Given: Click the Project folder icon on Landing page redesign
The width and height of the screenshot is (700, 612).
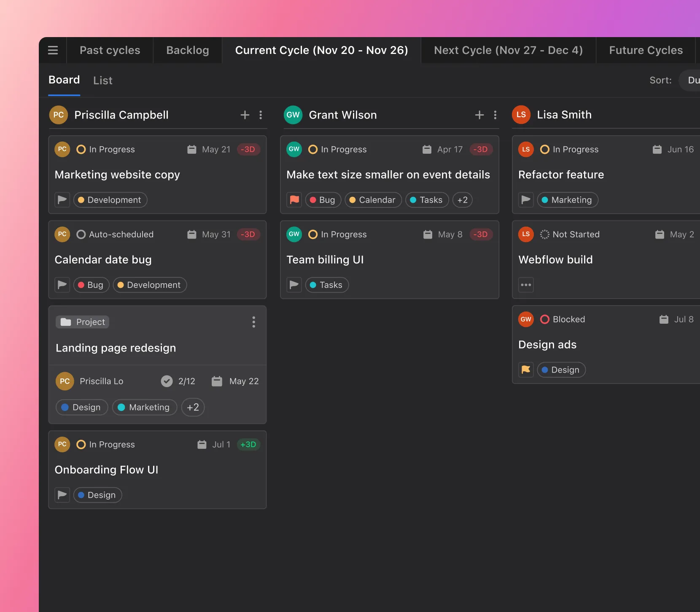Looking at the screenshot, I should (66, 322).
